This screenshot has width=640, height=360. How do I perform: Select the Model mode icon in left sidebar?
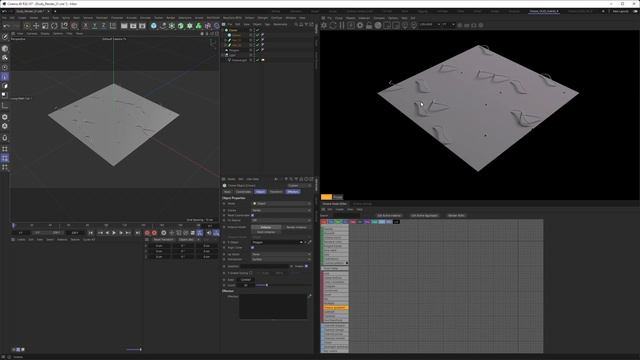(5, 49)
